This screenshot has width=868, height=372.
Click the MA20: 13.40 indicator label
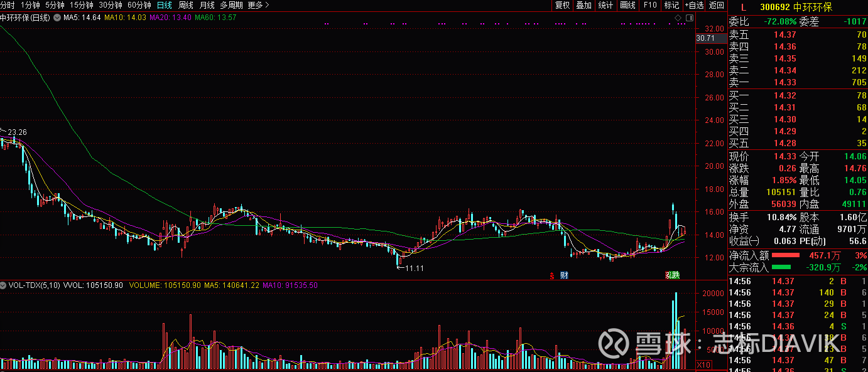tap(170, 18)
